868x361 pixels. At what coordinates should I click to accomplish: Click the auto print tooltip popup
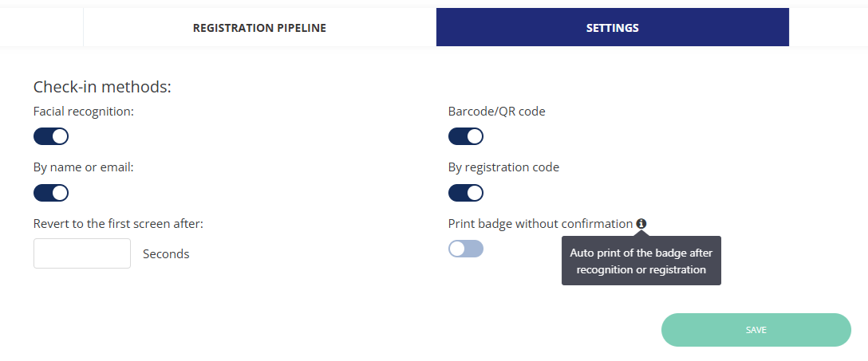641,261
